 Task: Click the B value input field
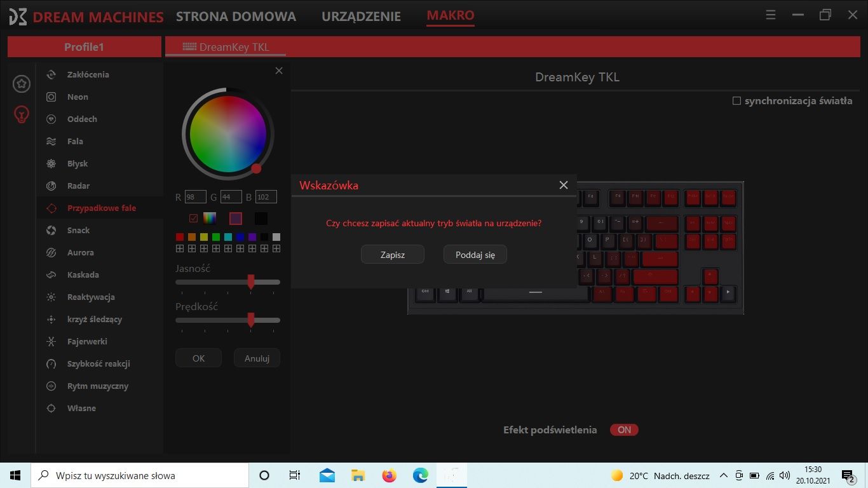tap(266, 197)
